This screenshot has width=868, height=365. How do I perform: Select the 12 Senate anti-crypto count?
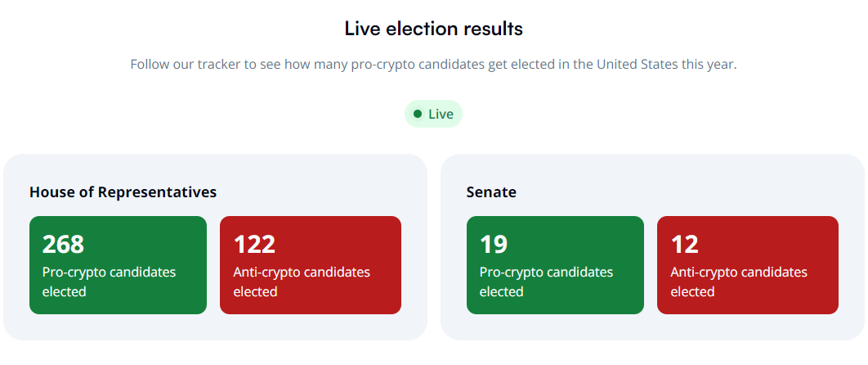[684, 244]
